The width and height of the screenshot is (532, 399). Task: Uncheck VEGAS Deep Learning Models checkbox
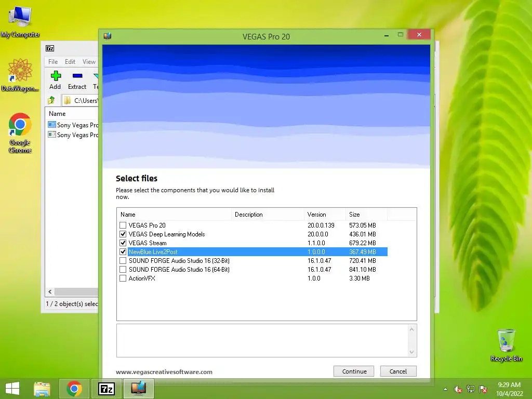pyautogui.click(x=123, y=234)
